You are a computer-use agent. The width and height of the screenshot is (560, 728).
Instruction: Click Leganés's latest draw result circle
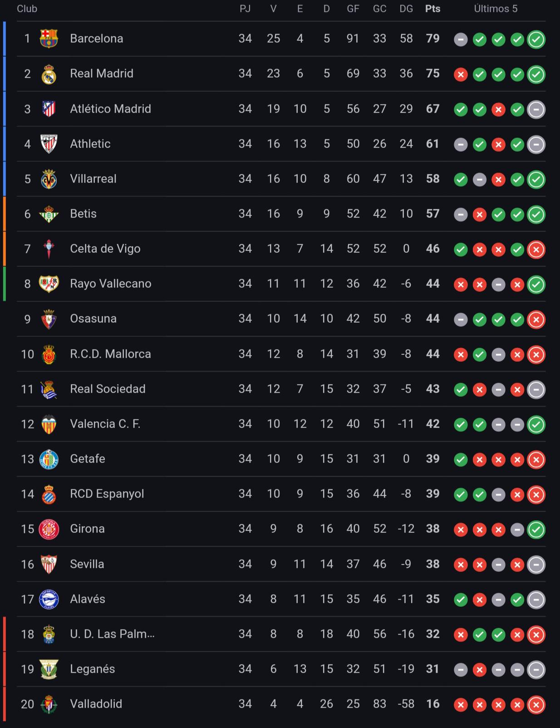tap(536, 669)
